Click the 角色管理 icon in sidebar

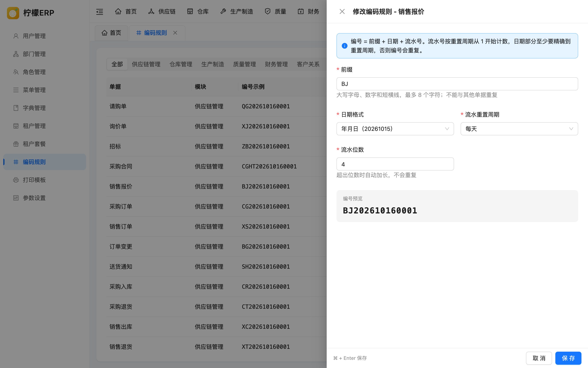[16, 72]
